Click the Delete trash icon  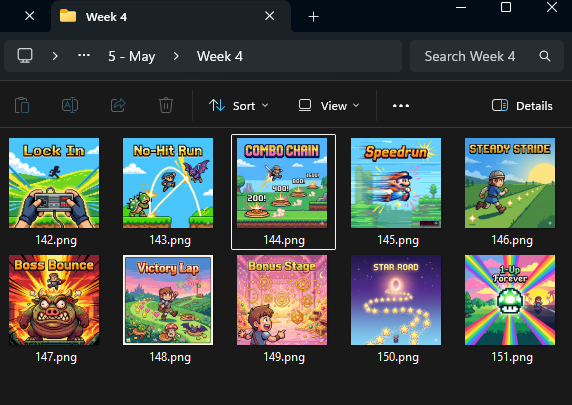(166, 105)
